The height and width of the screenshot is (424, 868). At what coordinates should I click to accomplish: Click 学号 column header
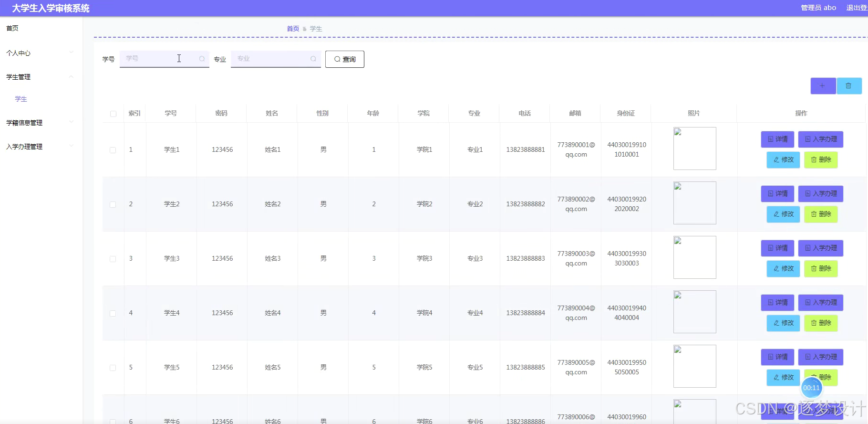(171, 113)
